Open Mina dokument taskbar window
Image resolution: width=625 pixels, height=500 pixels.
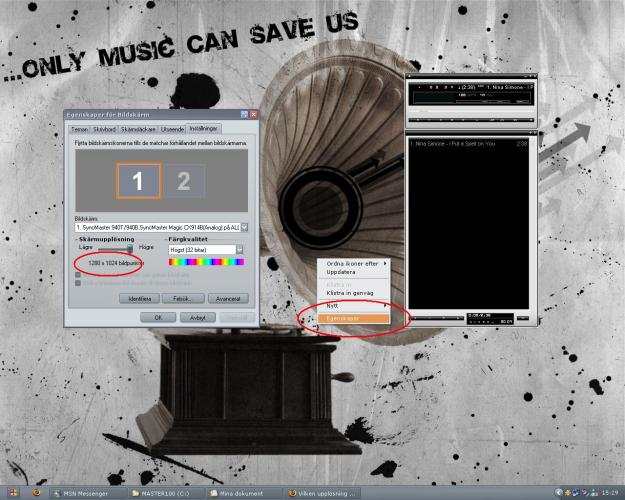(243, 493)
